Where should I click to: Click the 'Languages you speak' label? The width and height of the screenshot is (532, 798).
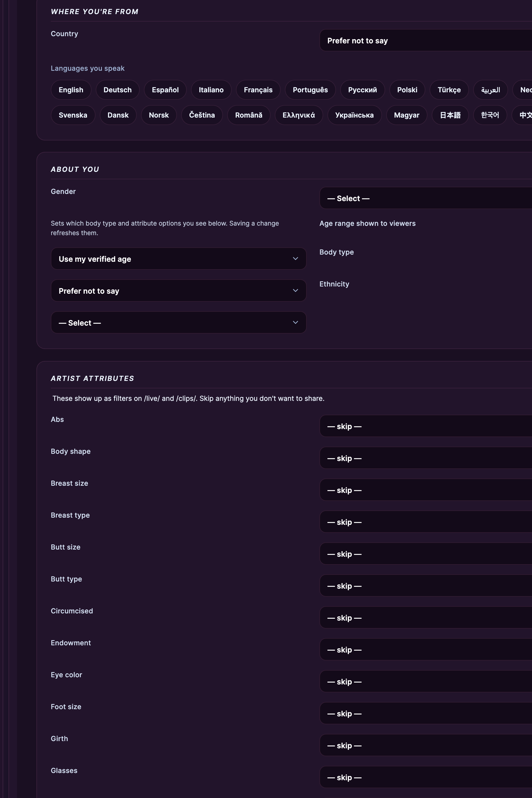coord(88,69)
